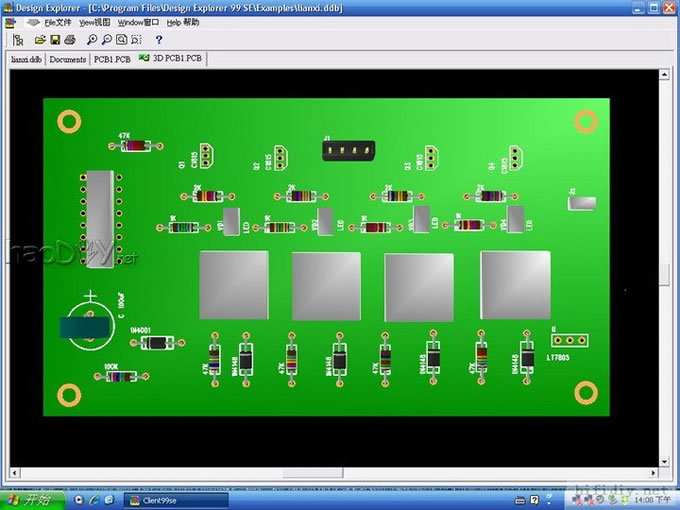Click the project manager tree icon in toolbar
This screenshot has height=510, width=680.
coord(18,40)
